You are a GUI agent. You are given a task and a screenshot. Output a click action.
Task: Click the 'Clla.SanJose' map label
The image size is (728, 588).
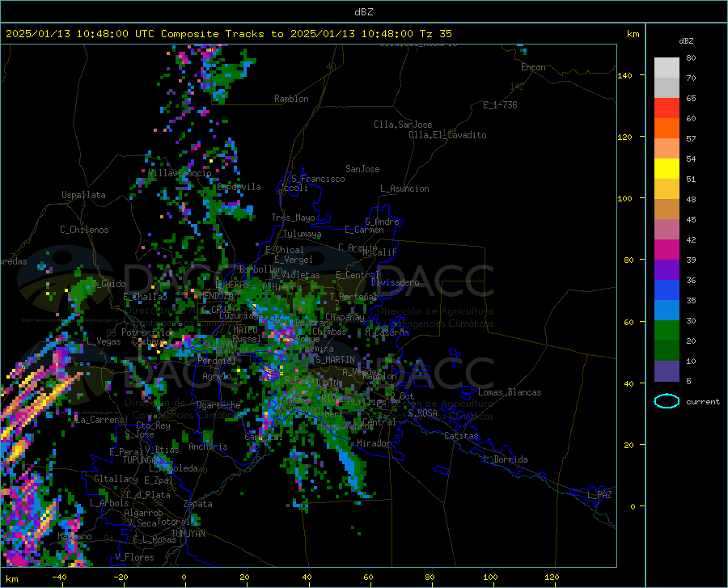click(403, 125)
